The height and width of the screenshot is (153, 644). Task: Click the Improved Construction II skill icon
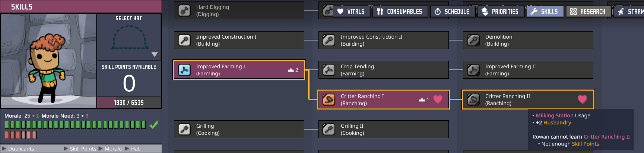point(329,40)
